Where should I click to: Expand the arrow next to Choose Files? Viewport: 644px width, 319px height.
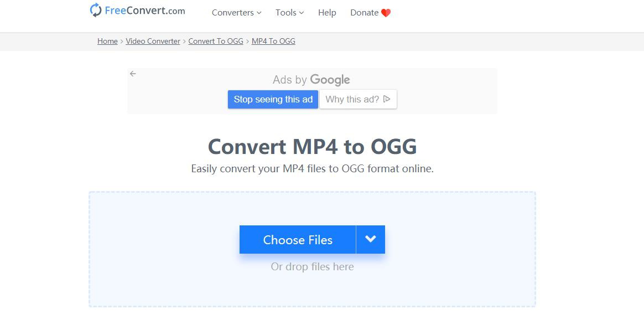click(370, 239)
